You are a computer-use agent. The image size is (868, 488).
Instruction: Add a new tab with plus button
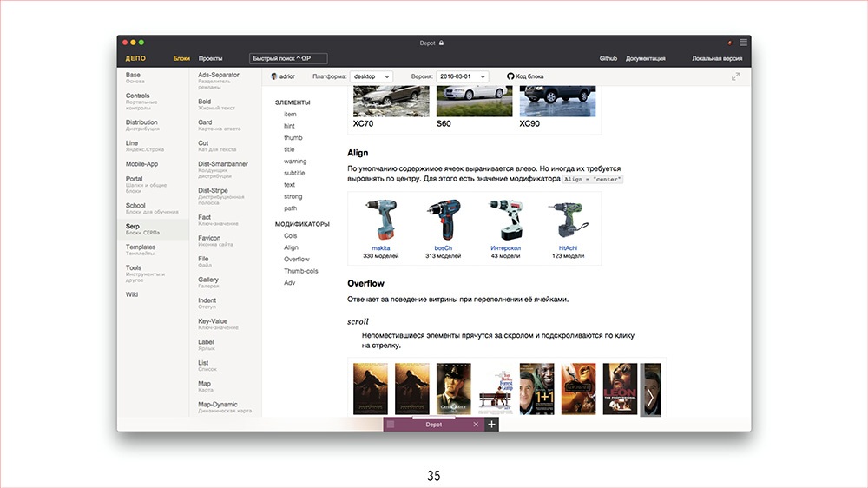point(491,425)
